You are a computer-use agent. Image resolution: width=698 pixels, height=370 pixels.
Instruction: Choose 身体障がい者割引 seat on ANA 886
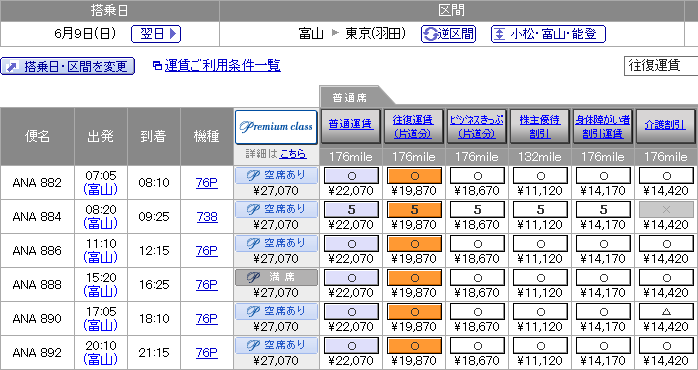603,244
